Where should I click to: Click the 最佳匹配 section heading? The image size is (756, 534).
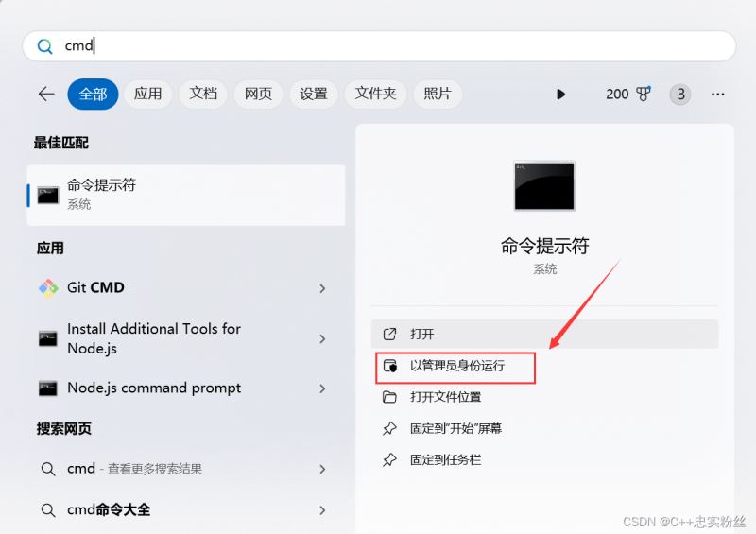pyautogui.click(x=61, y=143)
